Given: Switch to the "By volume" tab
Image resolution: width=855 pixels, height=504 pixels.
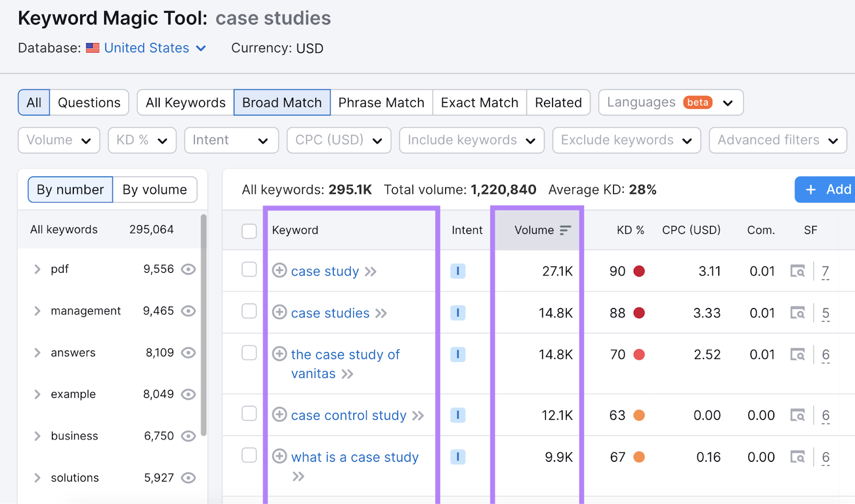Looking at the screenshot, I should click(x=154, y=189).
